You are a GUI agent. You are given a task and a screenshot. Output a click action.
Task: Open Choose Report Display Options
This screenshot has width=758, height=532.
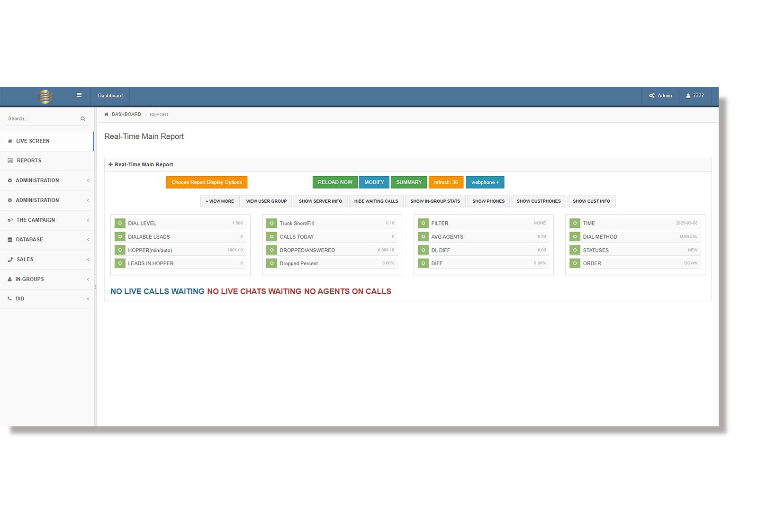pos(207,182)
